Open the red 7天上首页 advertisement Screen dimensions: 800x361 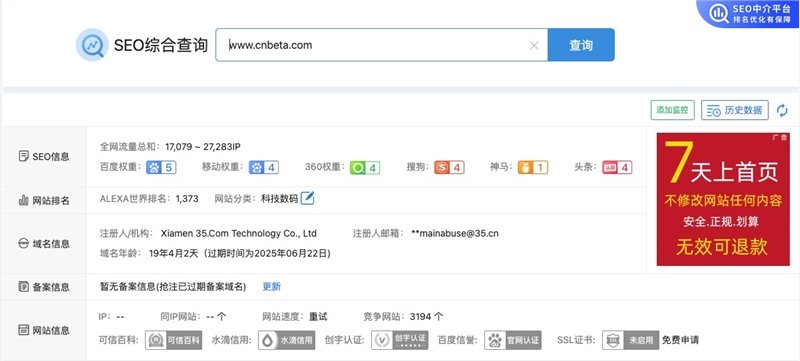coord(722,199)
